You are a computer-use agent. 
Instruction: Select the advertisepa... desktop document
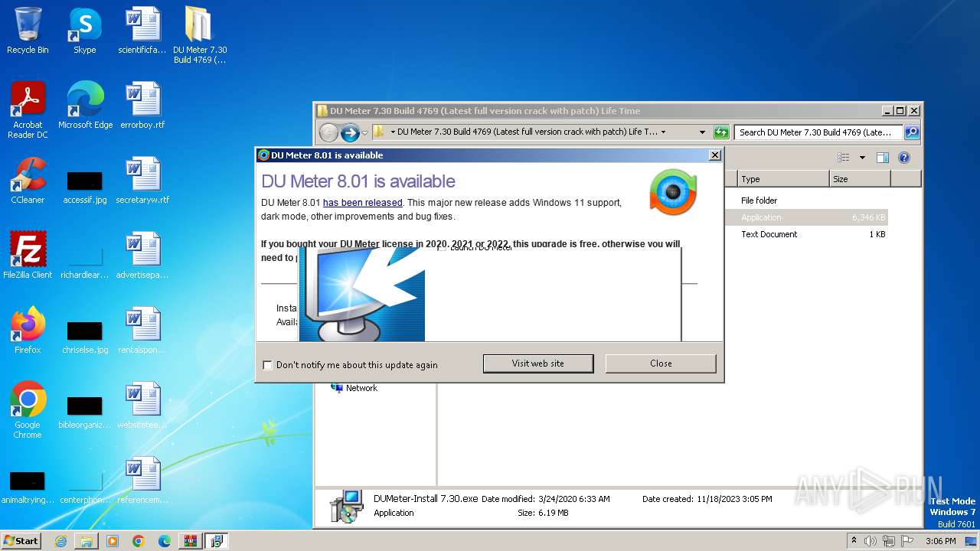(142, 256)
